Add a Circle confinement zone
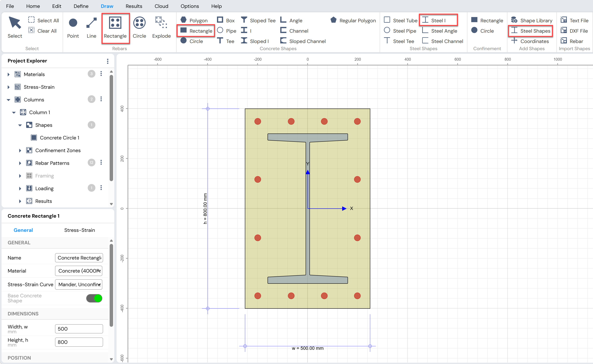Image resolution: width=593 pixels, height=364 pixels. pos(482,31)
